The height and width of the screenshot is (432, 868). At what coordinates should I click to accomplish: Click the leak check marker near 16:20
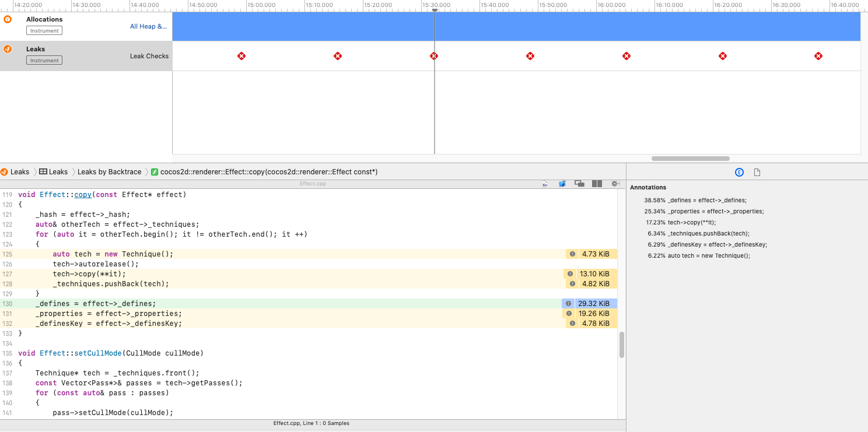(723, 56)
